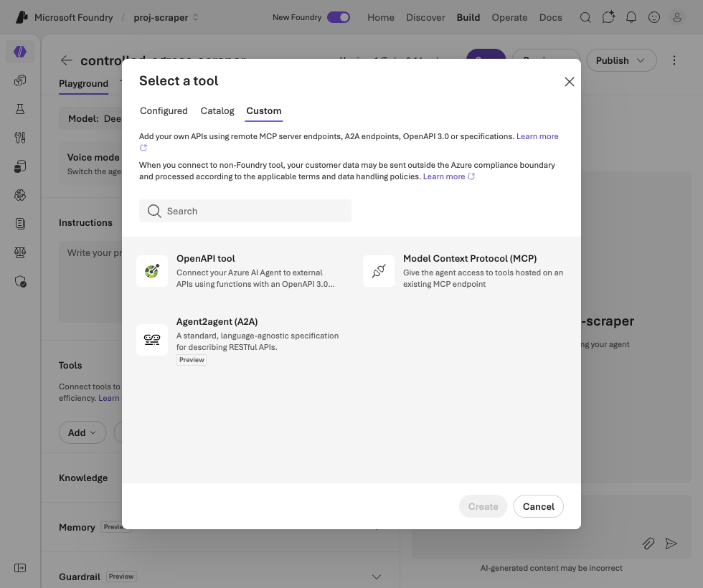Open the balance scale sidebar icon

[x=20, y=252]
